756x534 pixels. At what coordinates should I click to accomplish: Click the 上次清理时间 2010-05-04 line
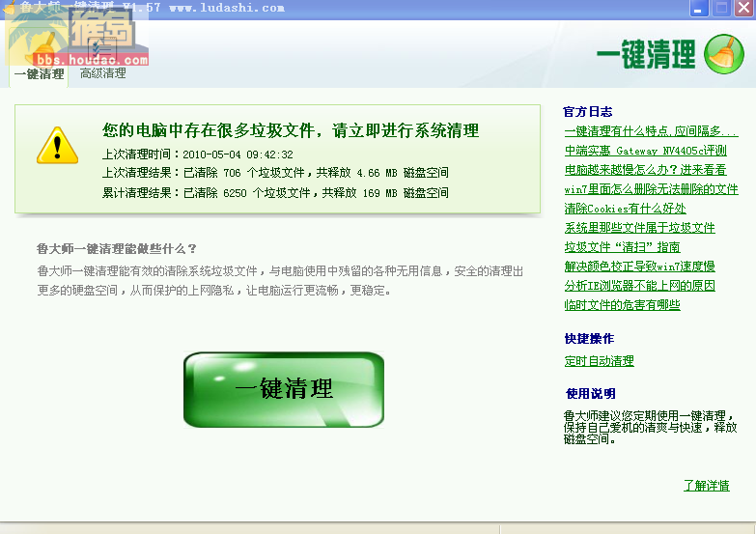198,155
